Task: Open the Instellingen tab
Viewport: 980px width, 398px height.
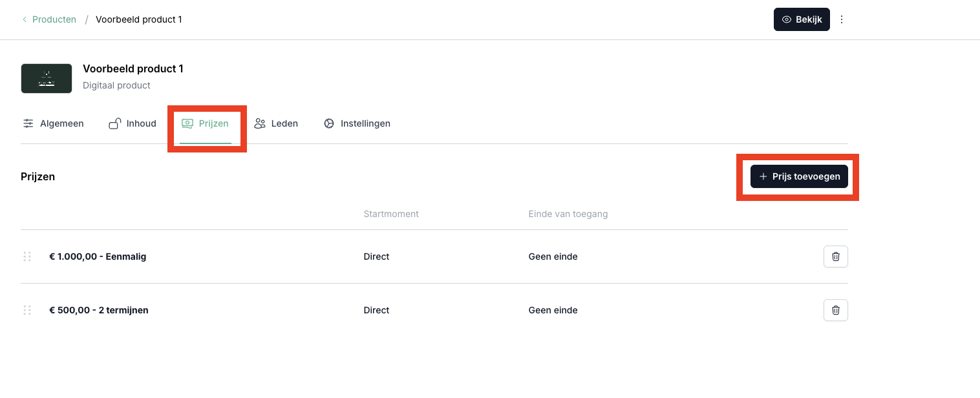Action: click(365, 123)
